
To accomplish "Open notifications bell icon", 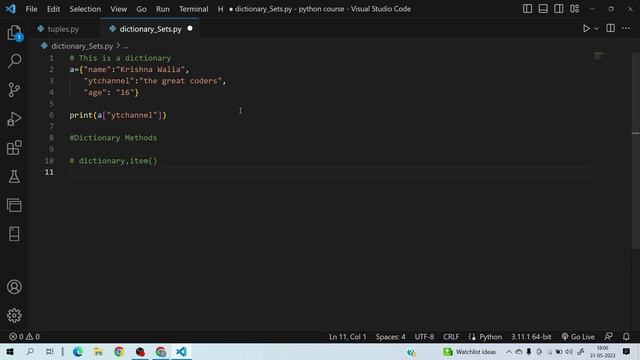I will click(626, 337).
